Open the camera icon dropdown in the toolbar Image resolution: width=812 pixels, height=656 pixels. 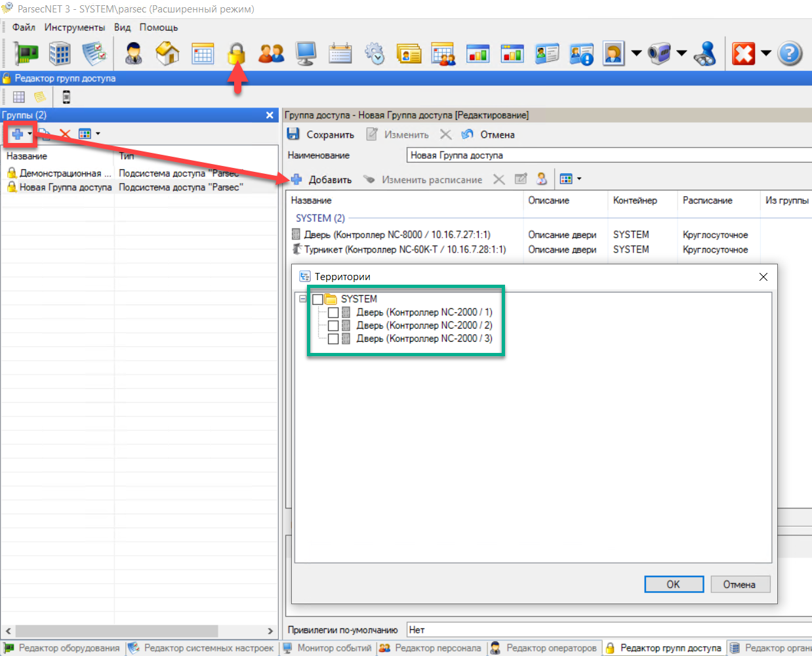[683, 53]
